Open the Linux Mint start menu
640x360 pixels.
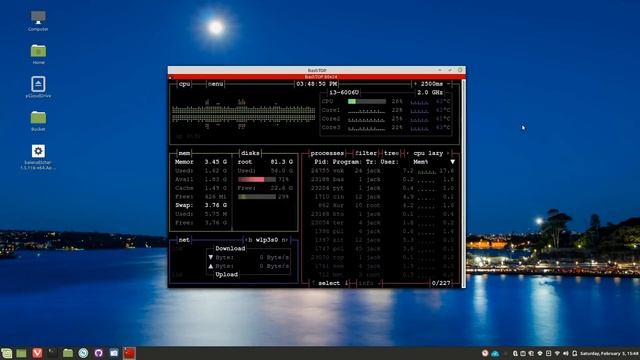(x=7, y=353)
